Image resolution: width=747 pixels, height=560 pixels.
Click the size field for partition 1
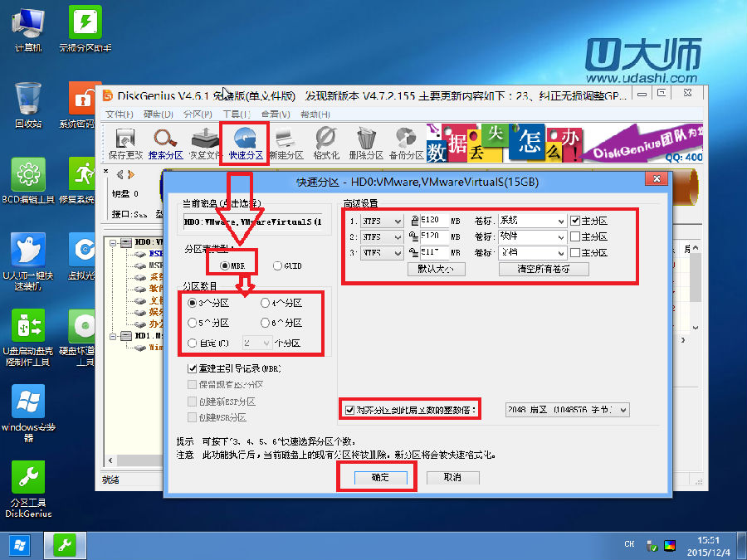coord(434,221)
